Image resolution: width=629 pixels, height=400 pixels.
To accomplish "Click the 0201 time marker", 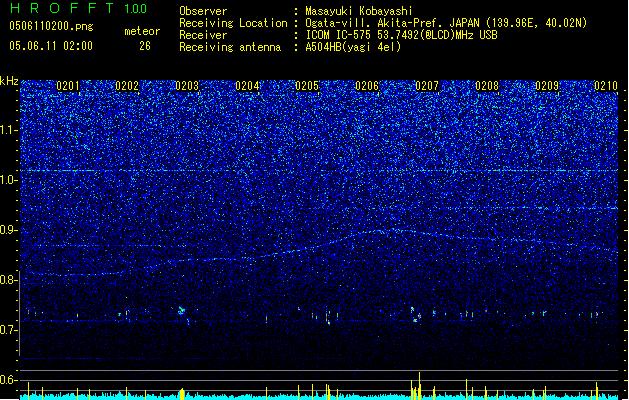I will 68,86.
